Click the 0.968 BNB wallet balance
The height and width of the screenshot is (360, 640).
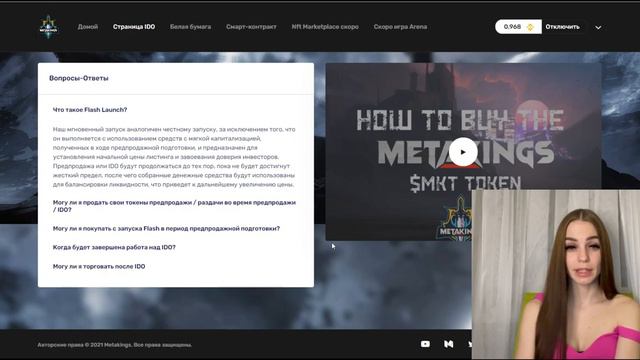[518, 27]
